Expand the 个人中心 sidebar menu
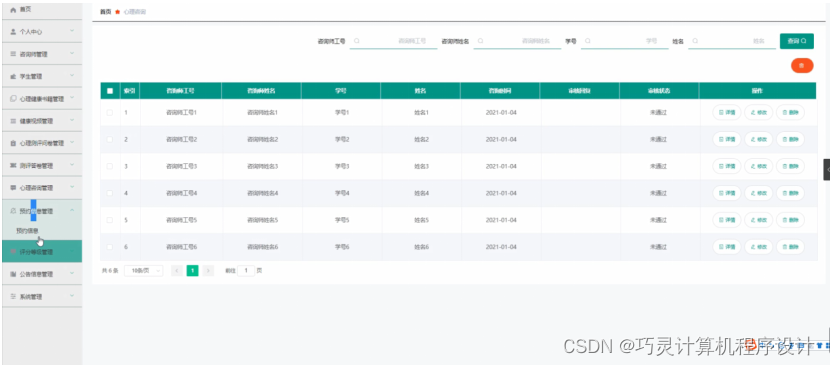Image resolution: width=830 pixels, height=365 pixels. (42, 32)
